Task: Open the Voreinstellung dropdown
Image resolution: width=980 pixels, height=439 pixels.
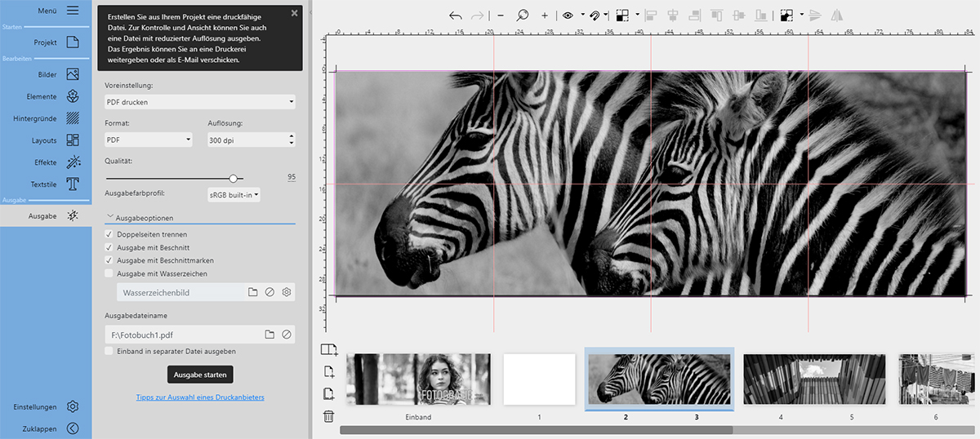Action: point(200,102)
